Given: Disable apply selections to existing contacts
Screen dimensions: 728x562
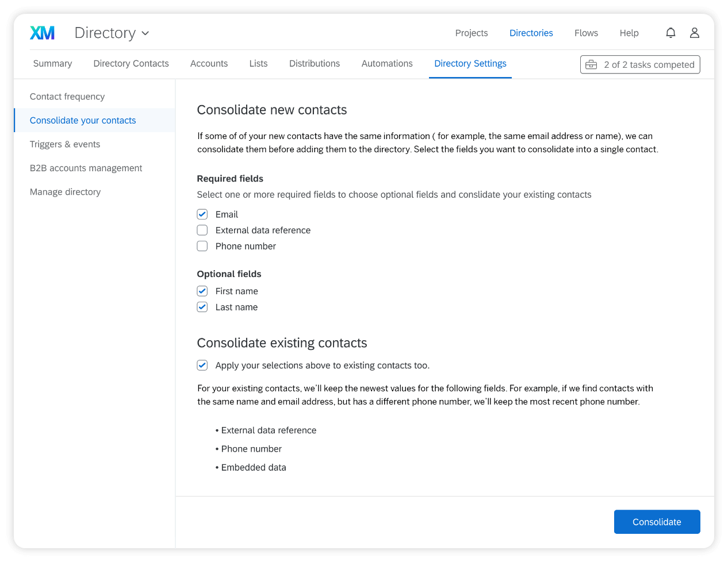Looking at the screenshot, I should pos(202,365).
